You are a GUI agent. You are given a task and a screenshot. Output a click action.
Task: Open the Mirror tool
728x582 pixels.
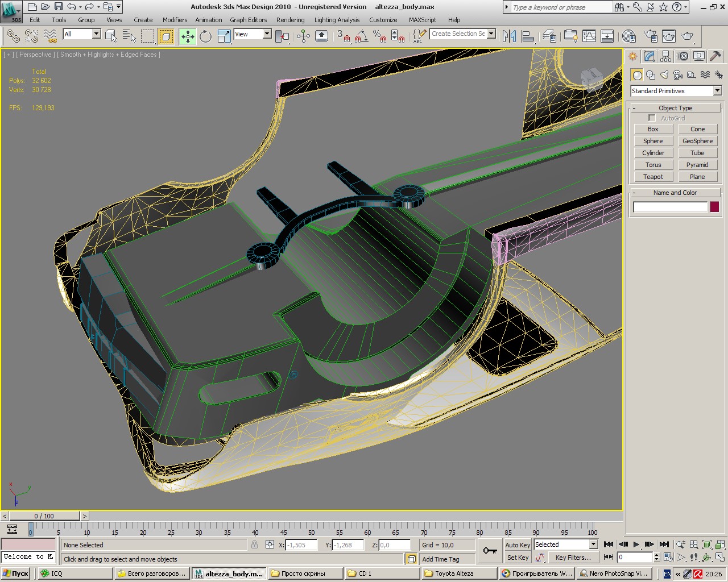point(509,36)
